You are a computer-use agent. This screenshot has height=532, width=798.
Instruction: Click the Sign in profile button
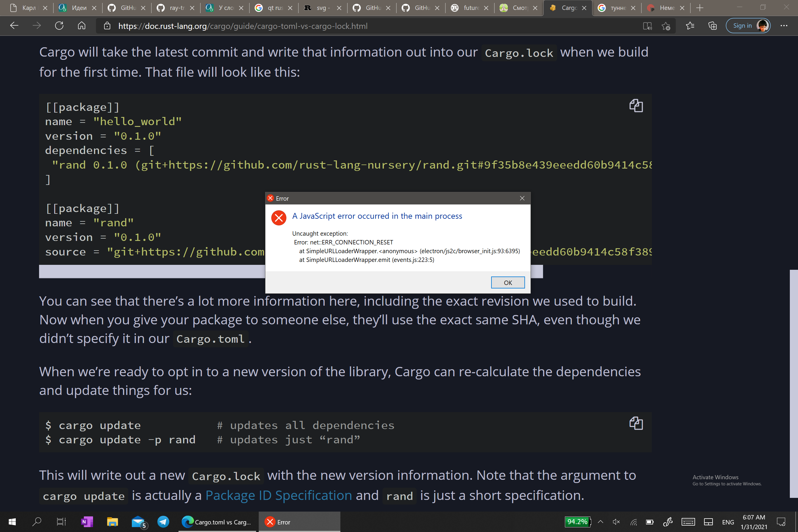(x=748, y=26)
